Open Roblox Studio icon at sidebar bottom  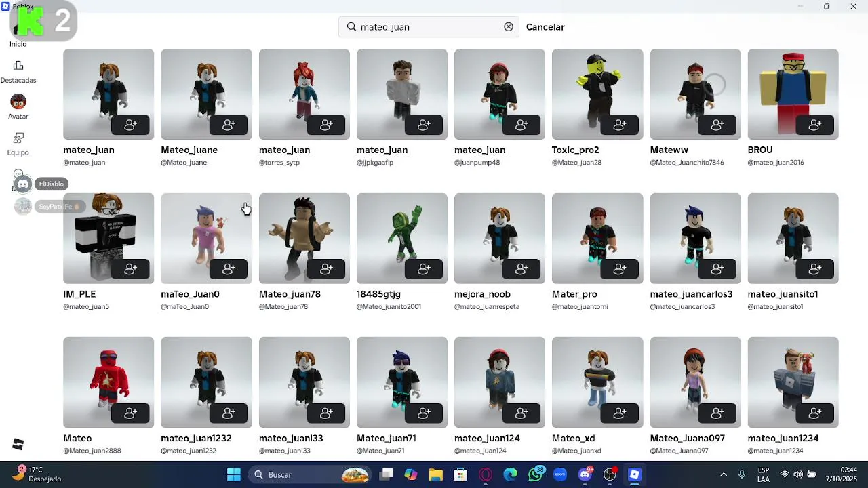18,444
